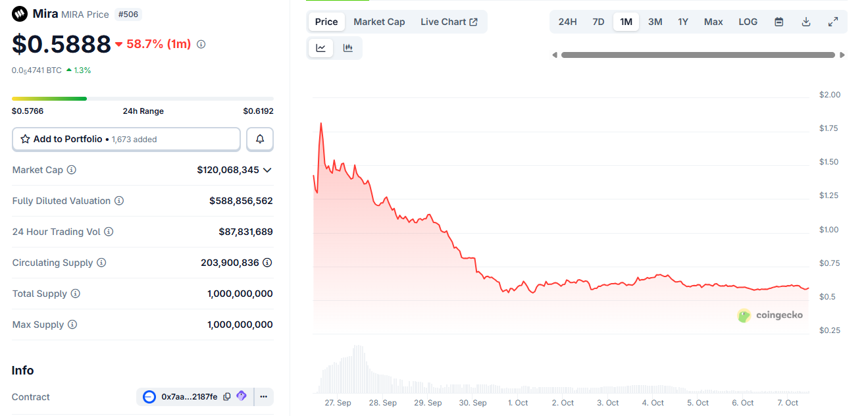Expand the Market Cap value chevron

click(x=267, y=170)
